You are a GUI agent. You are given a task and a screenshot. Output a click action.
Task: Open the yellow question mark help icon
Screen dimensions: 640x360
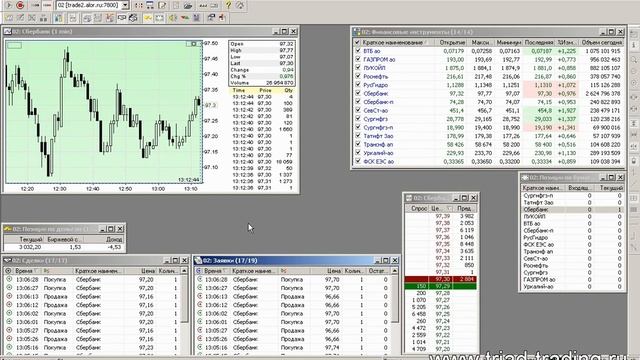point(228,5)
